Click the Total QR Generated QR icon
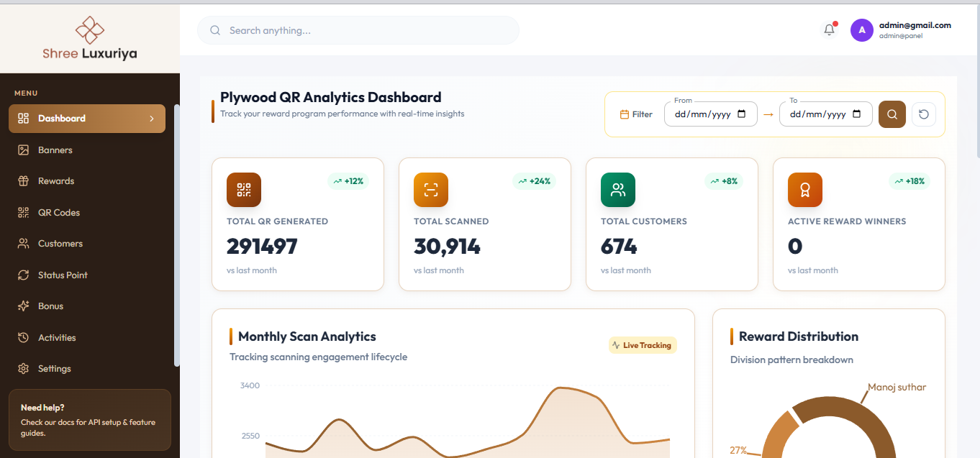 [244, 190]
